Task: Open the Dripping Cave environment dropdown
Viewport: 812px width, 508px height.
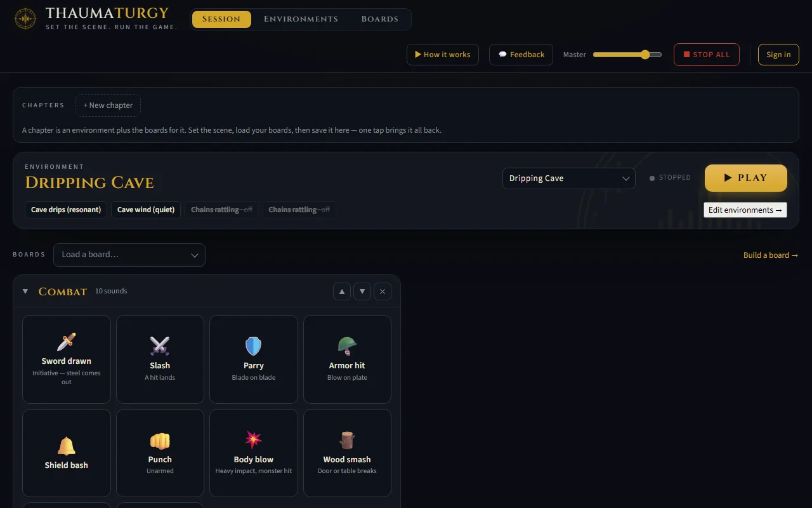Action: 569,178
